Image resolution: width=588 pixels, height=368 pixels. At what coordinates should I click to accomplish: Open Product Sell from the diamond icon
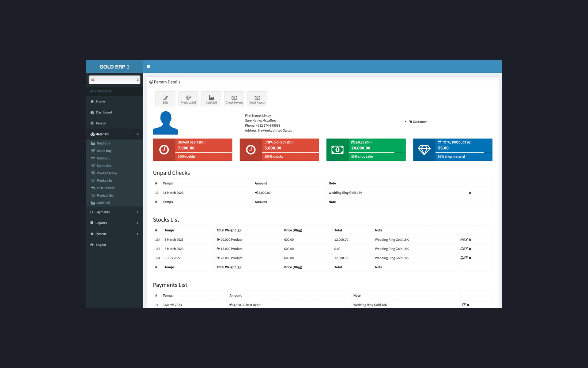click(x=188, y=99)
